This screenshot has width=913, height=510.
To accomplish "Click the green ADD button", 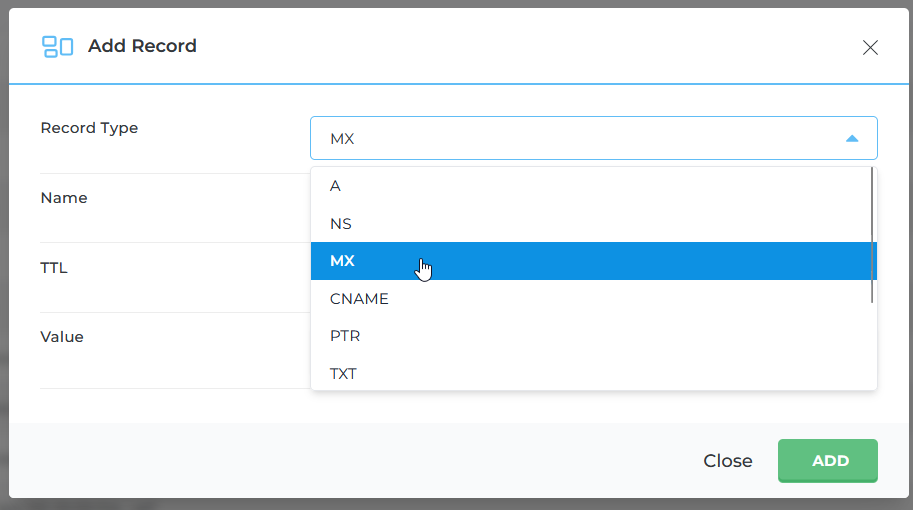I will (x=828, y=461).
